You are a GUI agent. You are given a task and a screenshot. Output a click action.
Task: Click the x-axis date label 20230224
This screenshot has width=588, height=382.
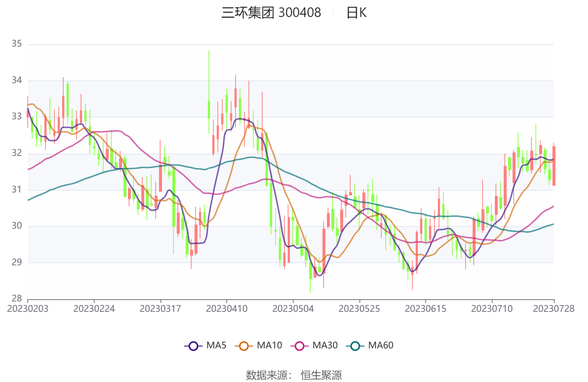point(94,309)
